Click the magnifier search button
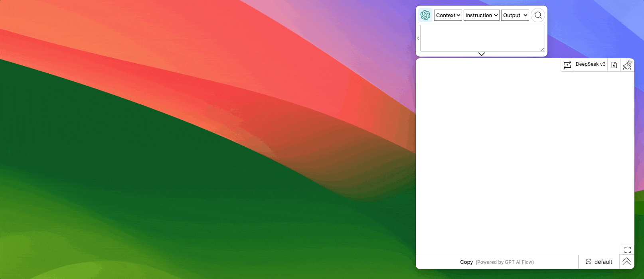The height and width of the screenshot is (279, 644). point(538,15)
